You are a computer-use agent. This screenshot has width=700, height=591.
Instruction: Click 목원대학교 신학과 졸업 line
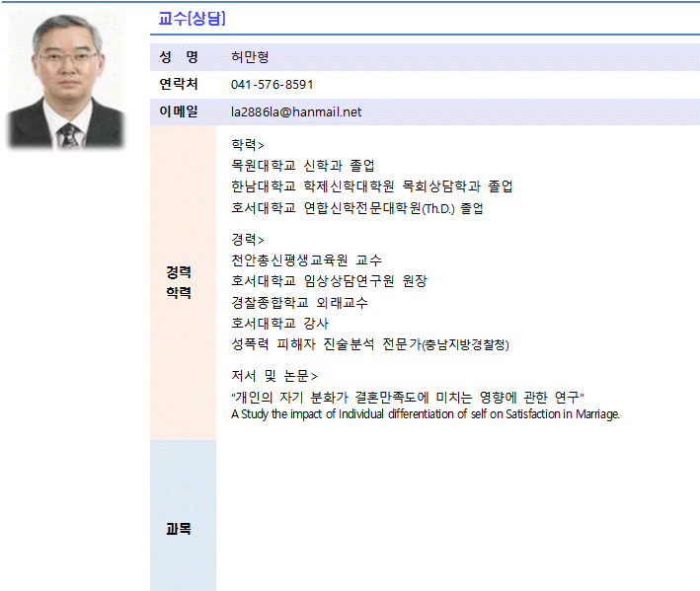[x=303, y=166]
